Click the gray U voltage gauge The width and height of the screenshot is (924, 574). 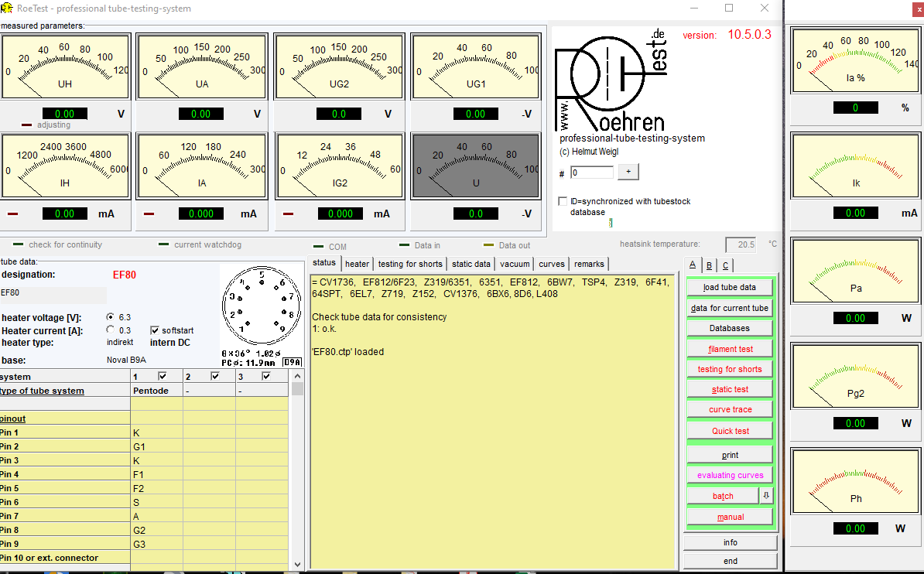pyautogui.click(x=476, y=166)
